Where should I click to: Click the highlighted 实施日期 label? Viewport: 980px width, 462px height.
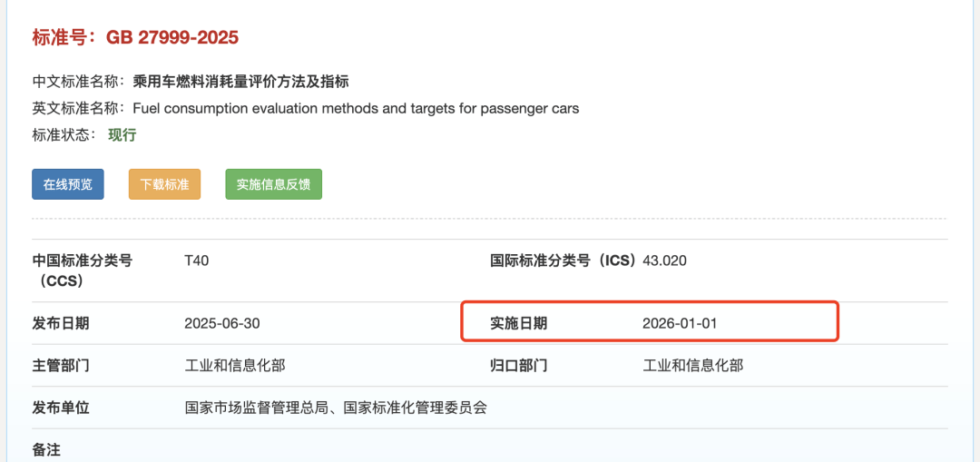(x=519, y=323)
